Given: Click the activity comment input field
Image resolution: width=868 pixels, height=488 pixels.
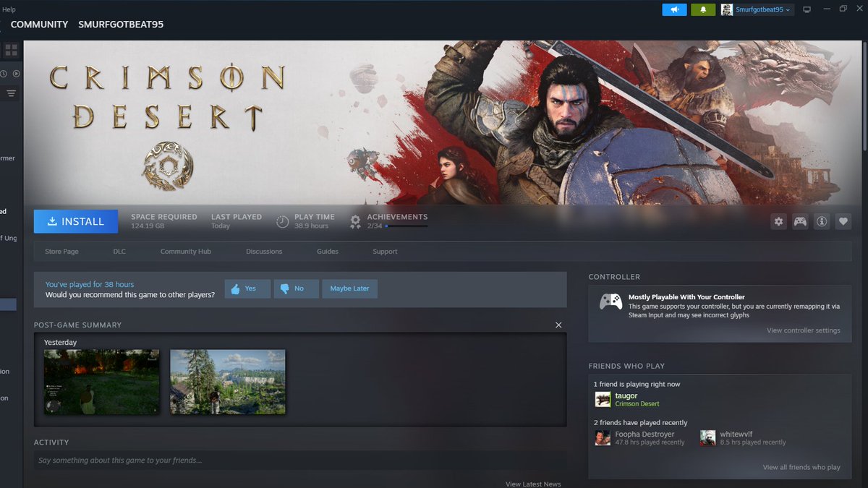Looking at the screenshot, I should [300, 461].
